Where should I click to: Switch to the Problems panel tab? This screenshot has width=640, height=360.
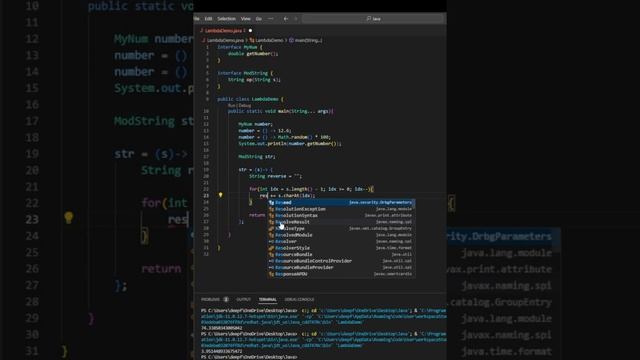point(210,300)
